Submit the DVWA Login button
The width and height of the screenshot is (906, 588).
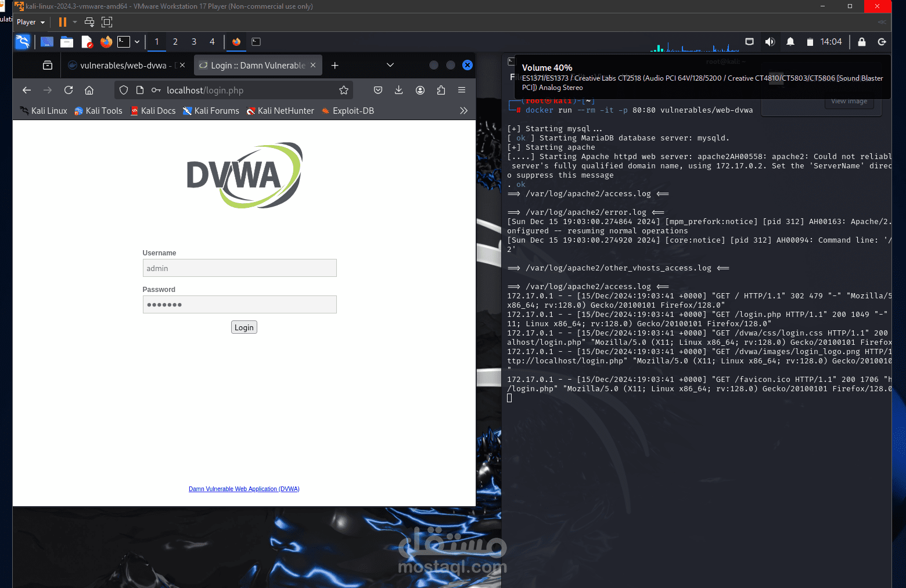click(244, 327)
